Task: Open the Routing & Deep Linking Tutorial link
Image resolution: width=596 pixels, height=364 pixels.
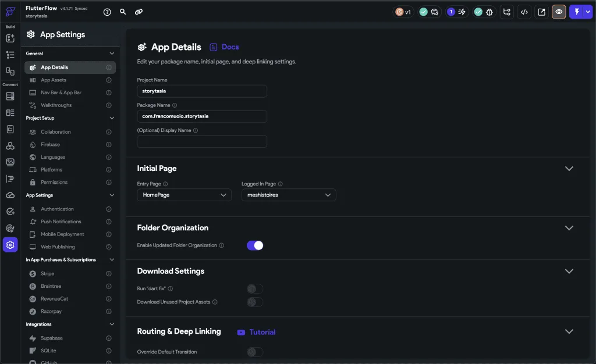Action: point(257,332)
